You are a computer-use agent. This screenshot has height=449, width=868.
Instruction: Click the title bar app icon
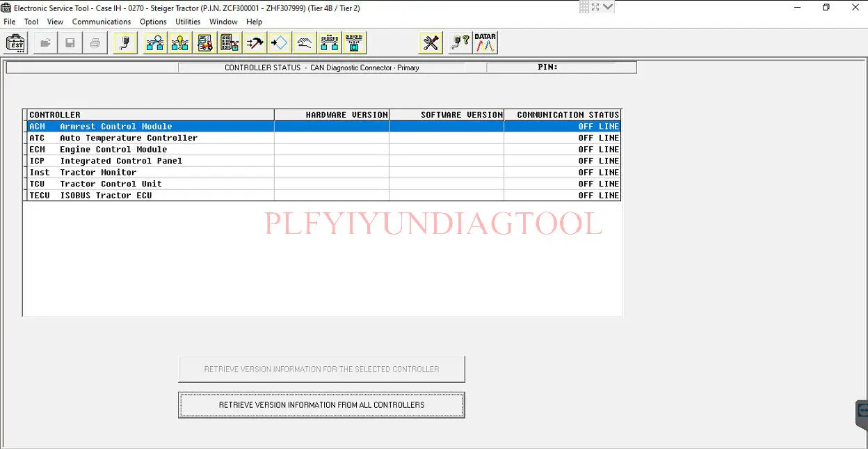point(6,8)
